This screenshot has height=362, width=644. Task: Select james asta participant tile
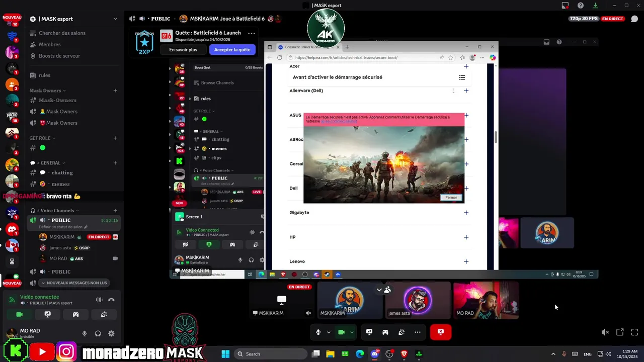pyautogui.click(x=418, y=300)
